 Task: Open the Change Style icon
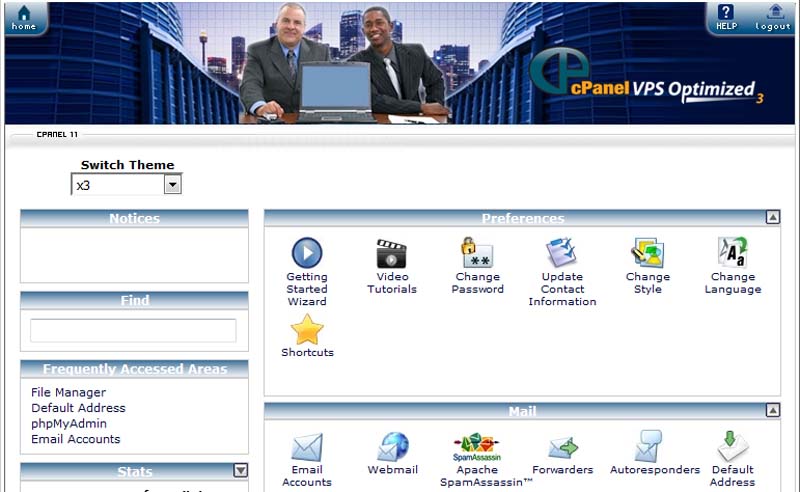point(647,253)
